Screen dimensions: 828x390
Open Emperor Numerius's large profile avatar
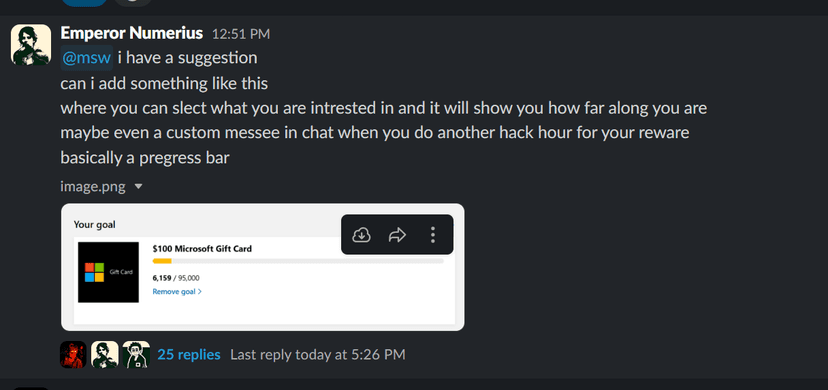pyautogui.click(x=31, y=45)
